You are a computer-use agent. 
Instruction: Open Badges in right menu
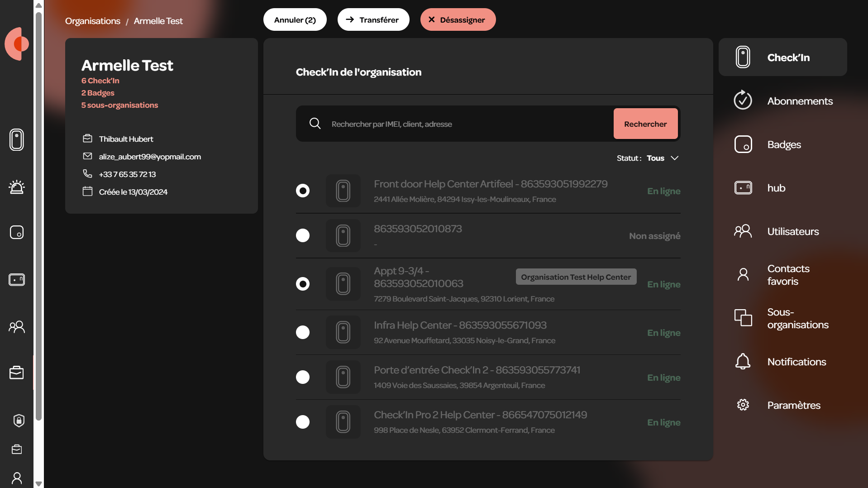point(783,144)
